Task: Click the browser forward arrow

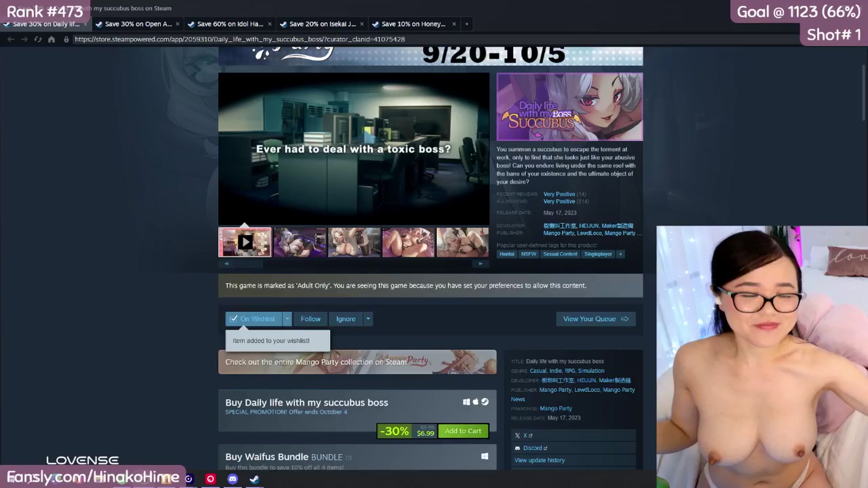Action: [24, 39]
